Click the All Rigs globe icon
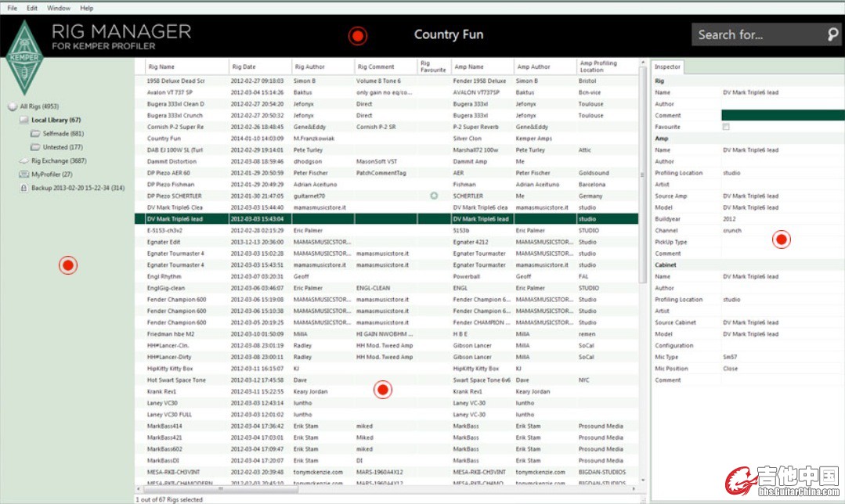 coord(12,106)
